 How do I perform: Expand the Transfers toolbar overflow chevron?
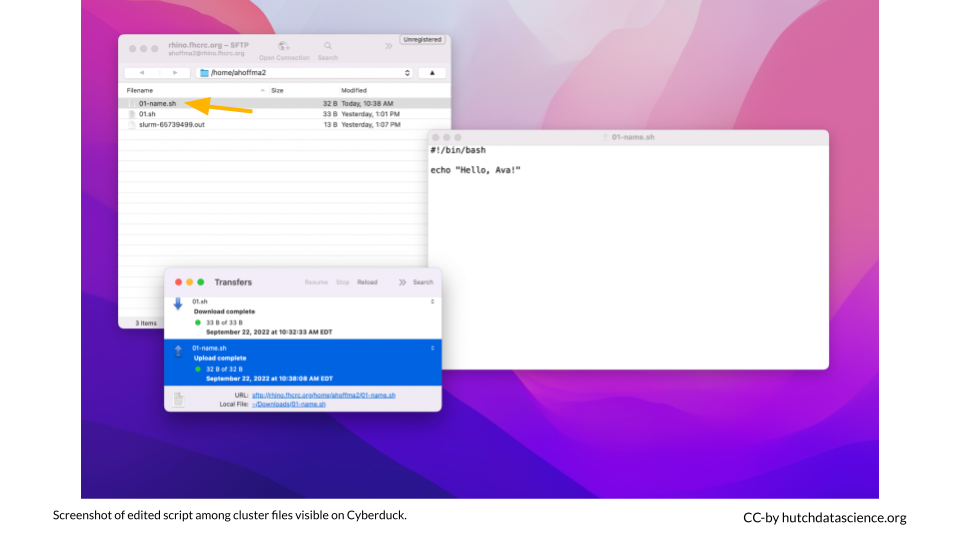(402, 282)
